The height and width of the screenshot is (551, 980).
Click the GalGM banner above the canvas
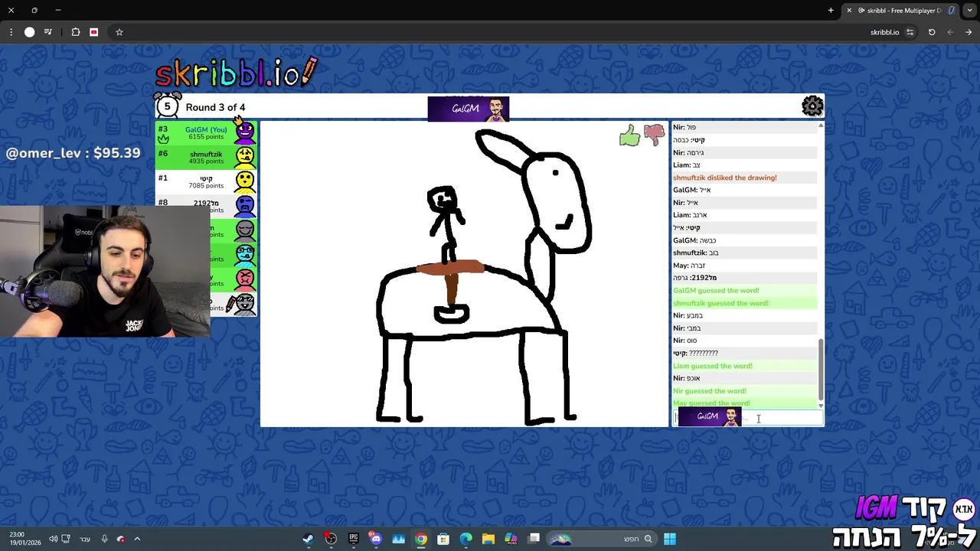[468, 109]
